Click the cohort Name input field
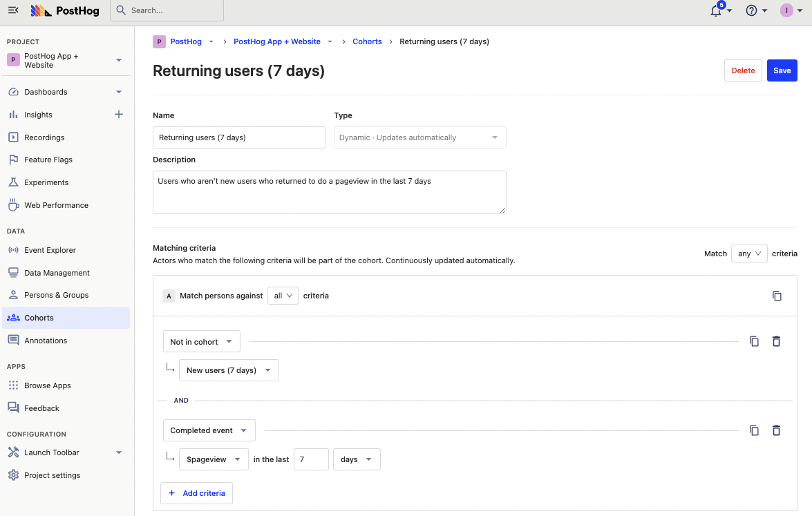The height and width of the screenshot is (516, 812). (238, 137)
